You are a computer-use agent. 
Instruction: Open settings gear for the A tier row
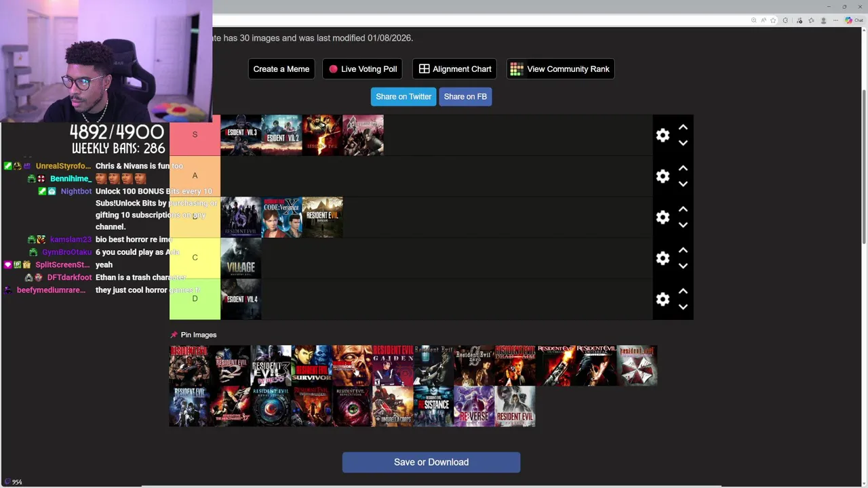tap(663, 176)
